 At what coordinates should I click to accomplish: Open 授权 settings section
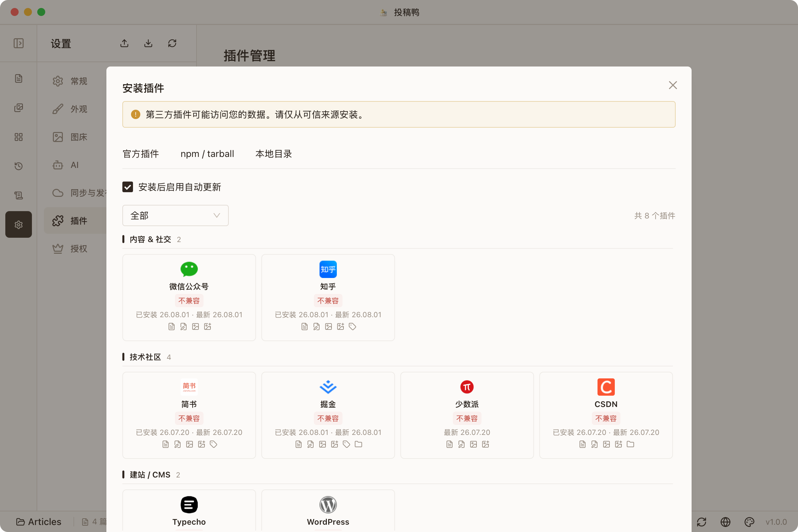(75, 249)
